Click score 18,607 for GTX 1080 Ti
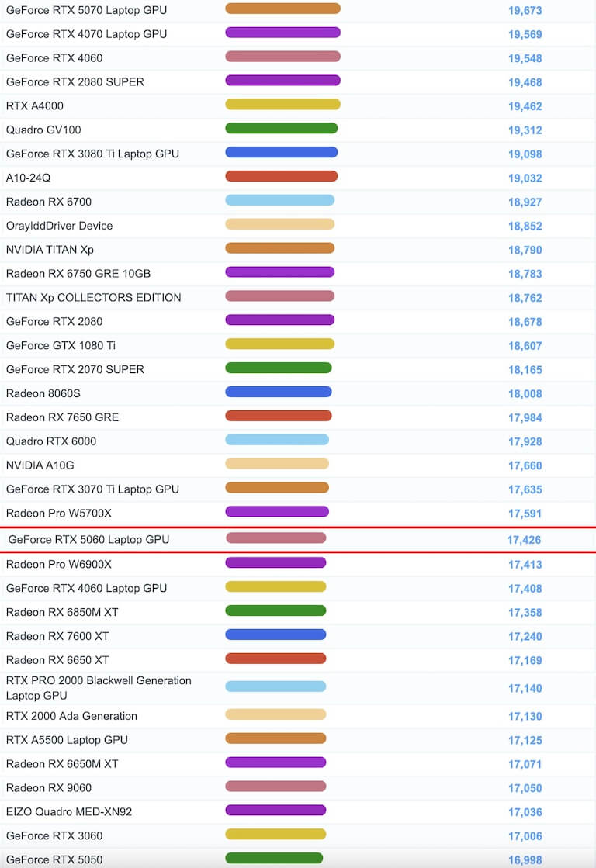 [x=525, y=346]
